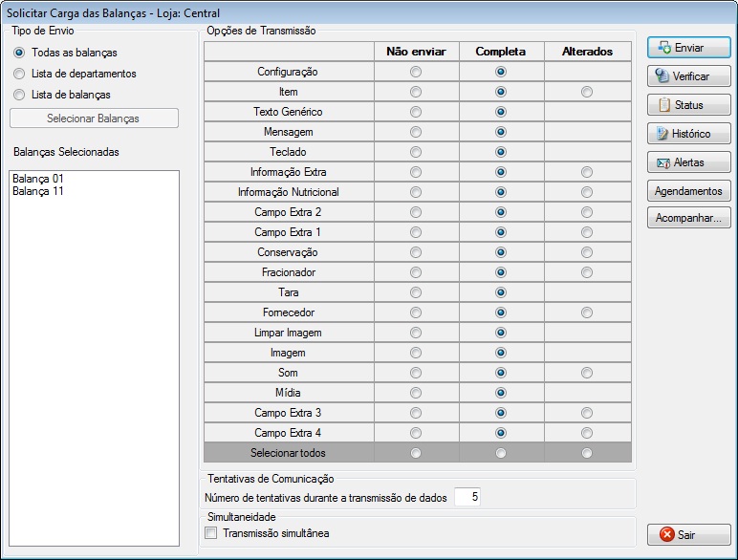738x560 pixels.
Task: Set Campo Extra 3 to Alterados
Action: click(x=586, y=413)
